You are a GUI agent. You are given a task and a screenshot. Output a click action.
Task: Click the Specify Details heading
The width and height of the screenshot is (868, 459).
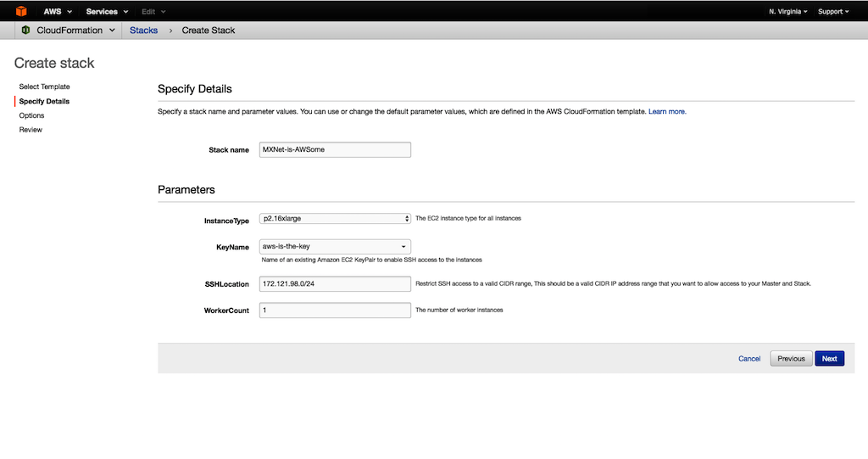click(x=195, y=89)
